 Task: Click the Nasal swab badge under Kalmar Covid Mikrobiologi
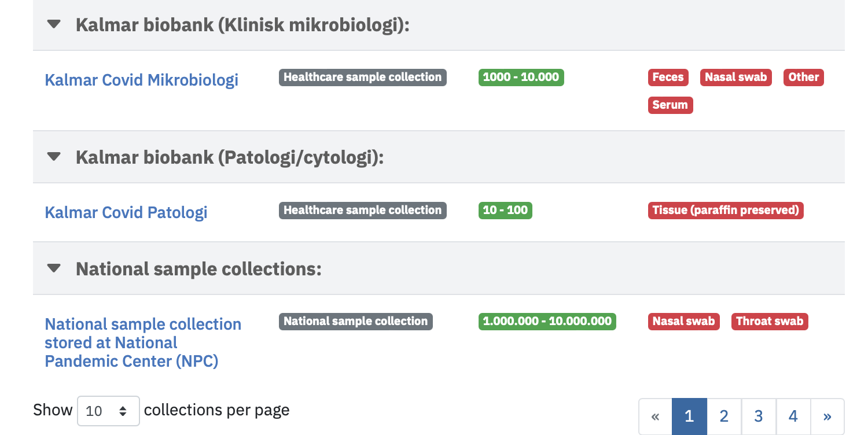pyautogui.click(x=735, y=77)
